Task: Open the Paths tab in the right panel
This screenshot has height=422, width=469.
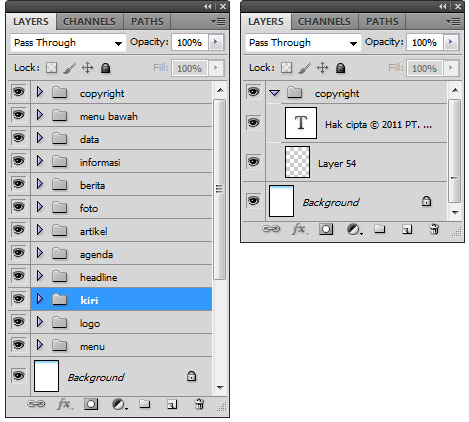Action: click(382, 22)
